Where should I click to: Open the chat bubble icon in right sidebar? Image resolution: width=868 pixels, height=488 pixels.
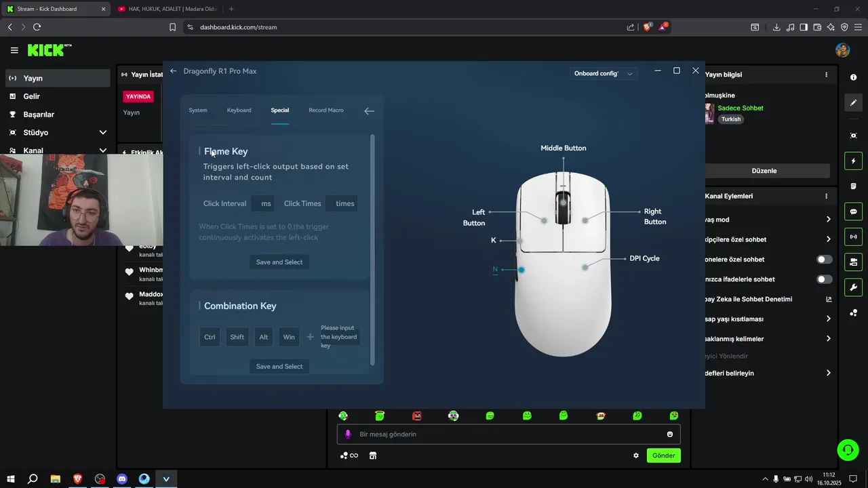point(853,211)
